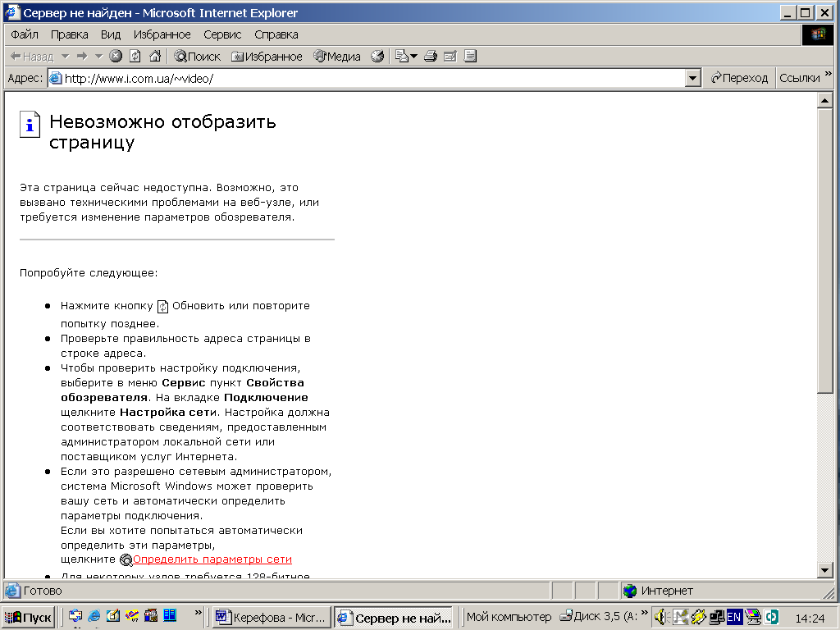
Task: Launch Internet Explorer from quick launch
Action: click(94, 616)
